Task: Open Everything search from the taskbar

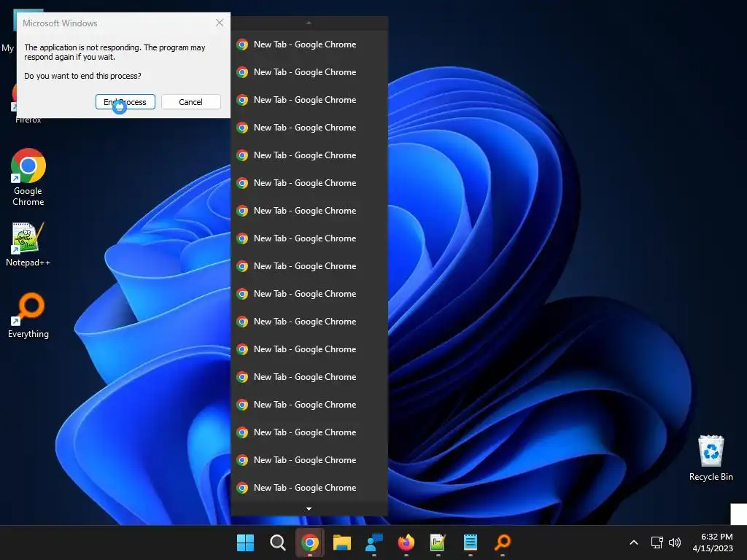Action: click(x=502, y=542)
